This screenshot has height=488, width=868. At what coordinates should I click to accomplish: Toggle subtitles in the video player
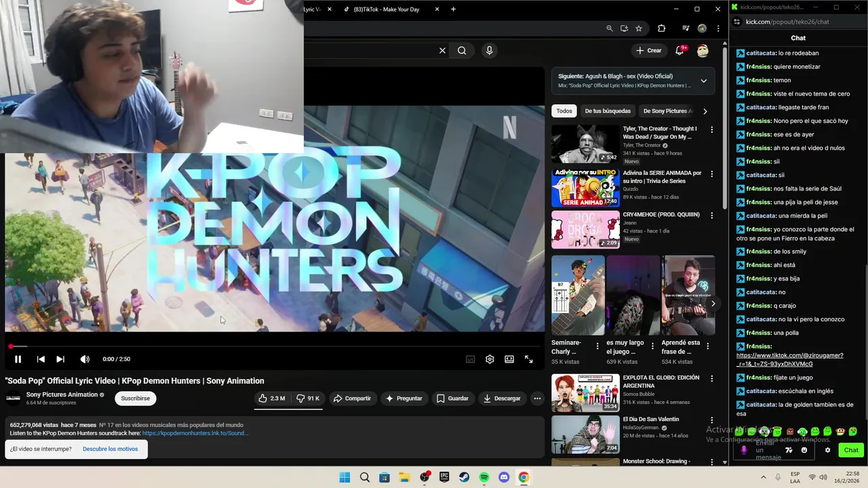[x=470, y=359]
